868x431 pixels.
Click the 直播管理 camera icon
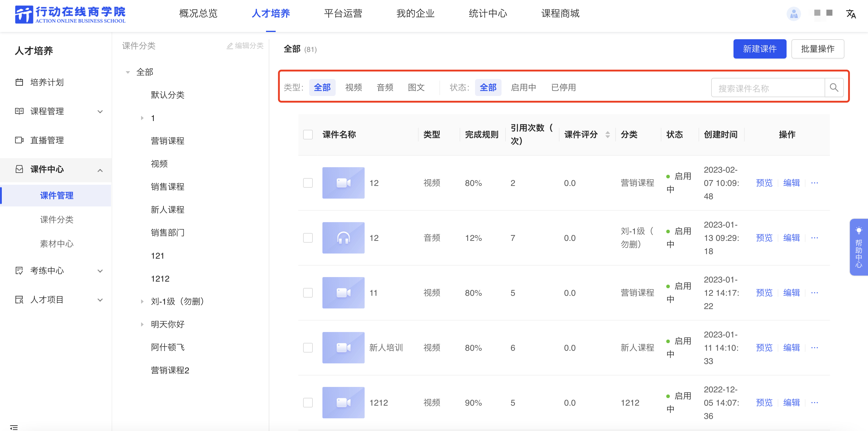(x=19, y=140)
